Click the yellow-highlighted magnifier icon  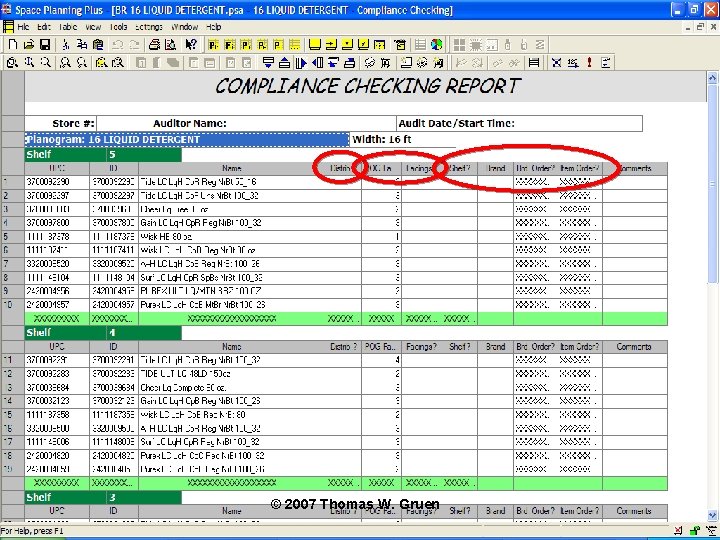101,62
